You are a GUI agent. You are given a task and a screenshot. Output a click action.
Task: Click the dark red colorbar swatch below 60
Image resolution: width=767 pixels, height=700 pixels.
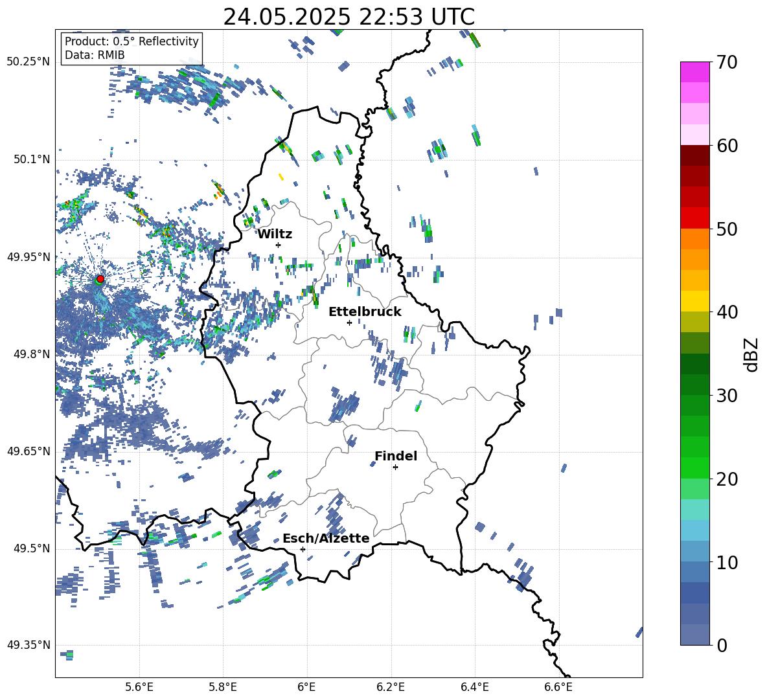[x=694, y=155]
